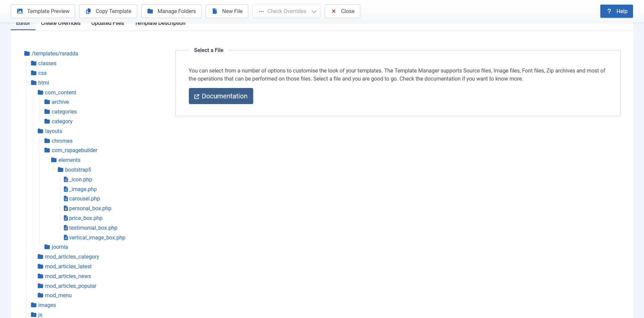
Task: Click the Help question mark icon
Action: click(609, 11)
